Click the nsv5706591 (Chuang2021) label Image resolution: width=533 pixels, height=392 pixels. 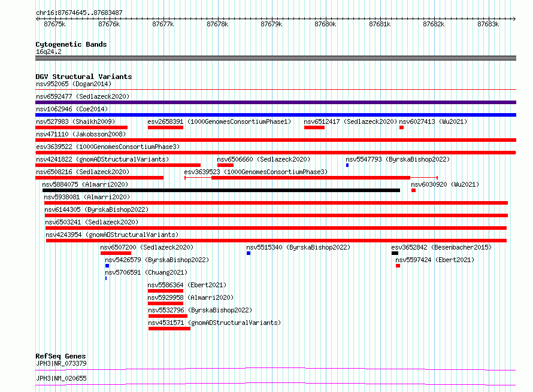(146, 272)
